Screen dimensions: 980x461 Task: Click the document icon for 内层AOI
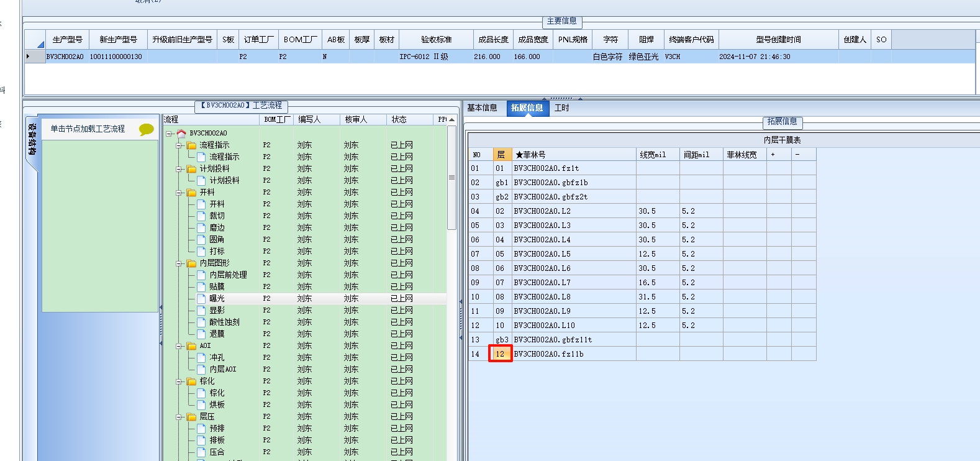pos(201,369)
